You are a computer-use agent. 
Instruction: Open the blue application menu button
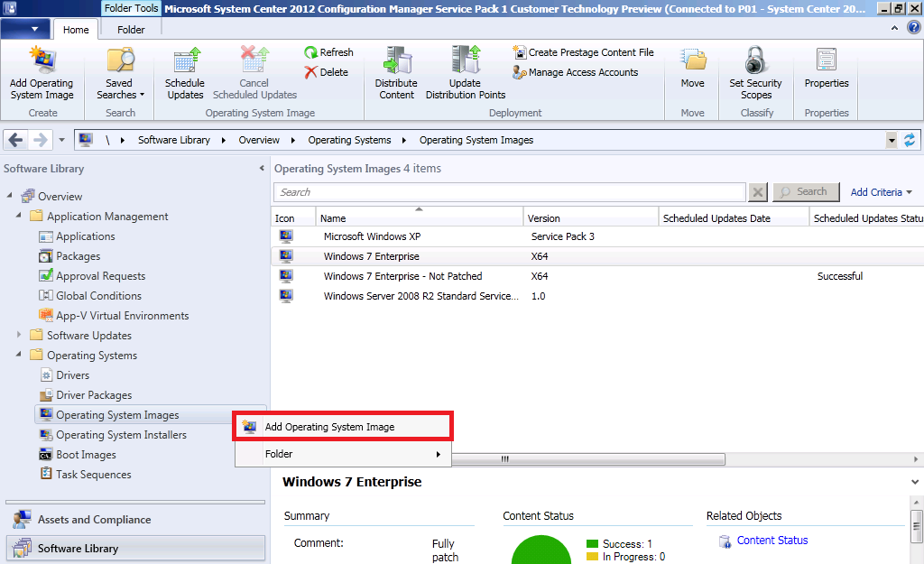(26, 28)
